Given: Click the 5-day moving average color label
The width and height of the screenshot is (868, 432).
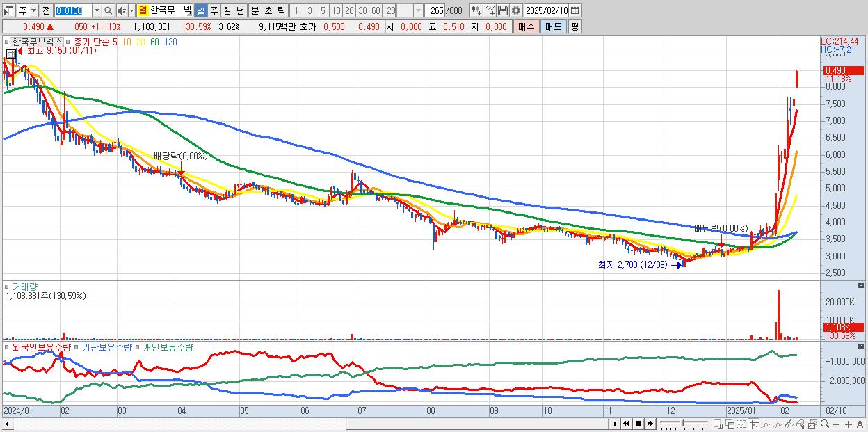Looking at the screenshot, I should (x=115, y=42).
